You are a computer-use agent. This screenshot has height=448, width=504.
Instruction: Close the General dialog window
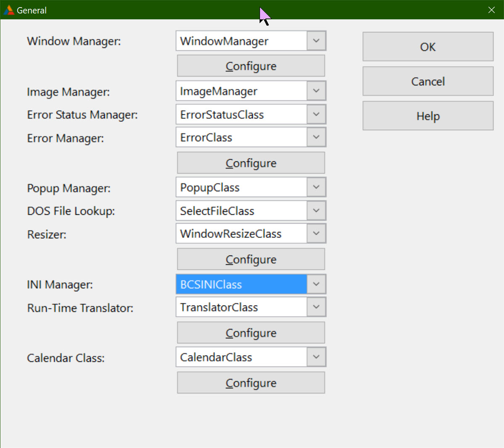(x=491, y=10)
